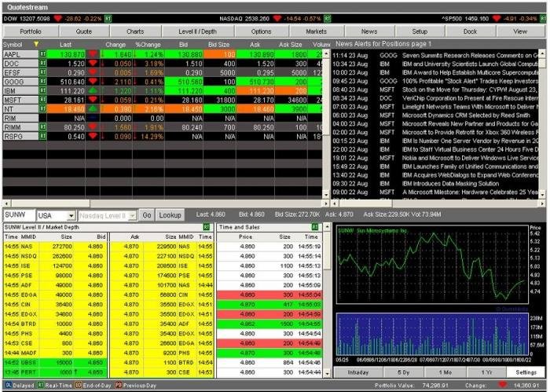Click RT icon in Time and Sales header

tap(315, 227)
